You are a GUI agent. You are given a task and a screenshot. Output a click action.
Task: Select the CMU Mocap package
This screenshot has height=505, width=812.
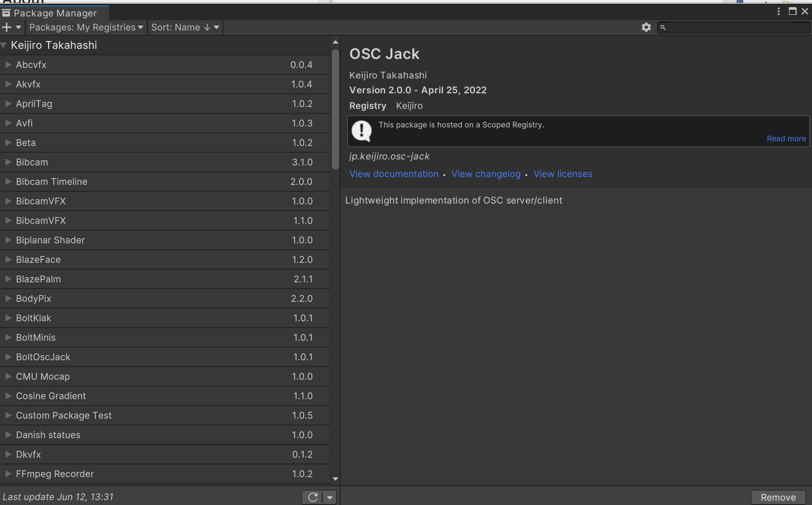165,376
